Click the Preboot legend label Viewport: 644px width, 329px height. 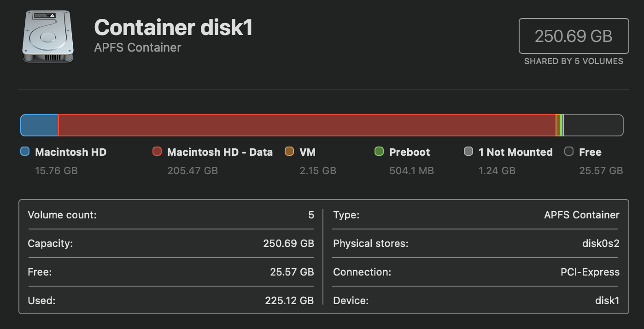click(x=409, y=152)
